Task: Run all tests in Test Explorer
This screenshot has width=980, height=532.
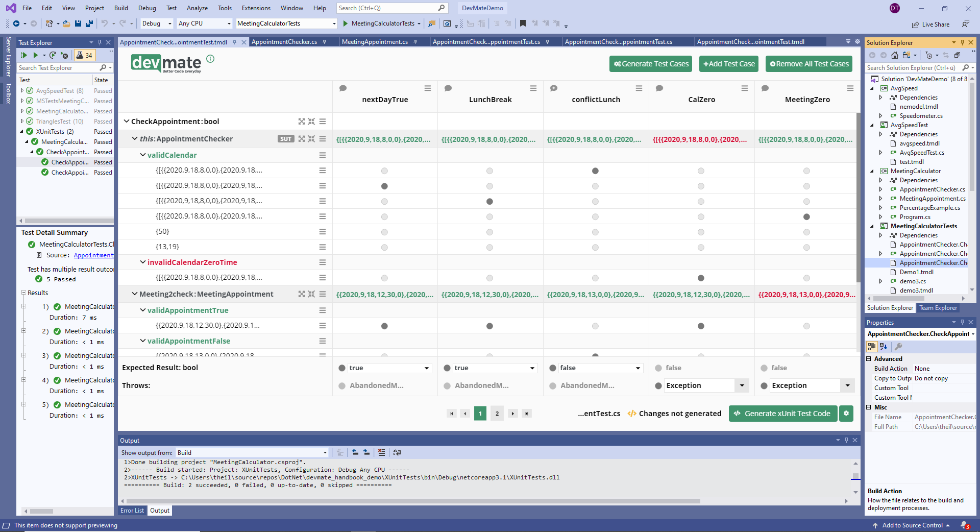Action: (x=24, y=55)
